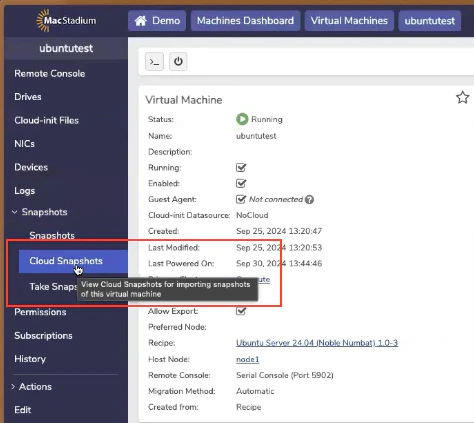474x423 pixels.
Task: Mark virtual machine as favorite star
Action: click(x=462, y=98)
